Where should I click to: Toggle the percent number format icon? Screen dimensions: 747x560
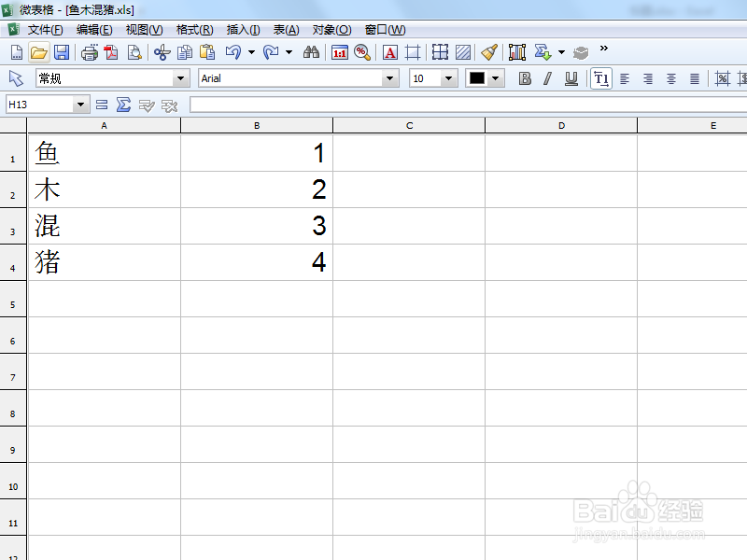click(x=722, y=78)
